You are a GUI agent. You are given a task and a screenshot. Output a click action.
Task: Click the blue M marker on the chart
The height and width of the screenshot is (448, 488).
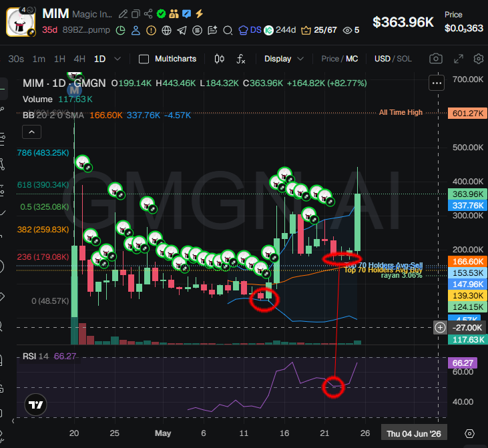(x=74, y=91)
